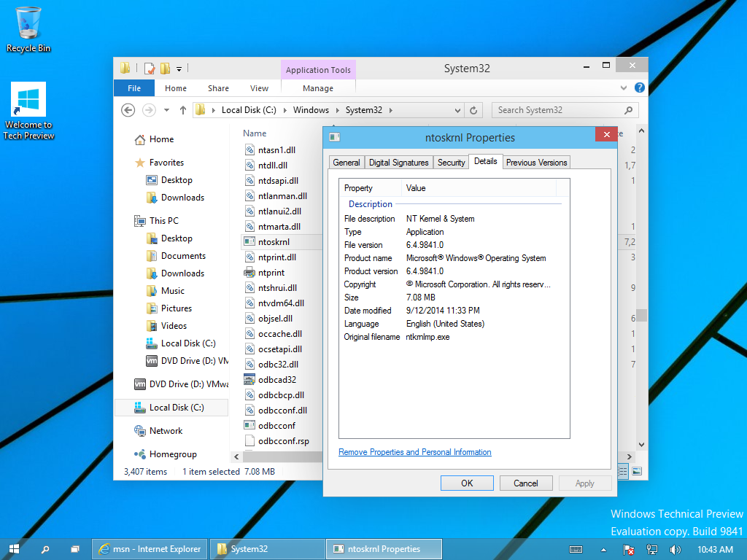
Task: Click the Refresh button in address bar
Action: click(473, 110)
